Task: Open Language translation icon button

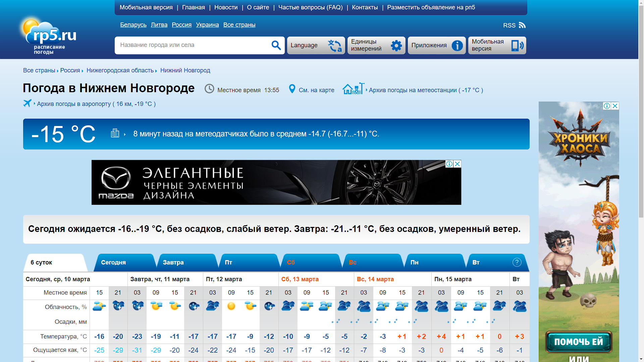Action: point(334,46)
